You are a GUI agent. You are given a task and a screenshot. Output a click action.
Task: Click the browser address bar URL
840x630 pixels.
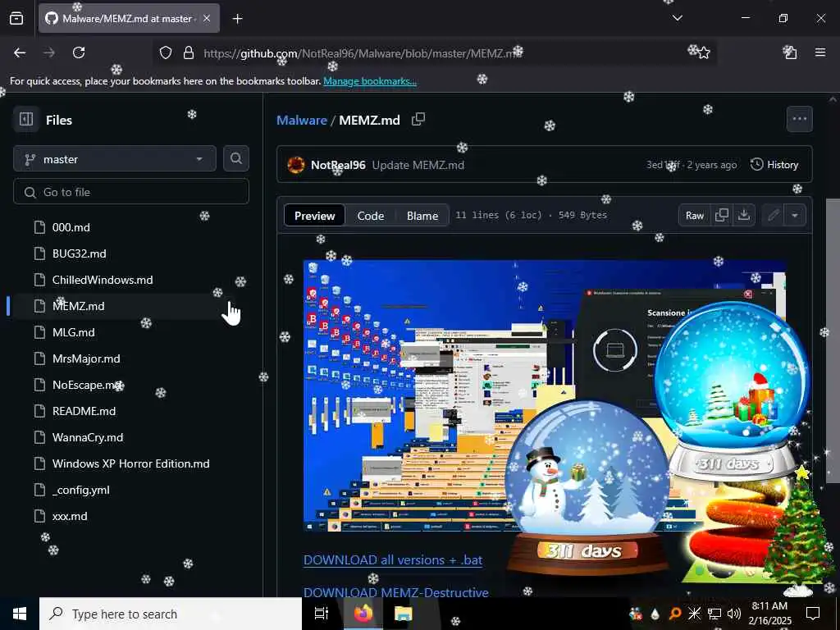tap(363, 53)
